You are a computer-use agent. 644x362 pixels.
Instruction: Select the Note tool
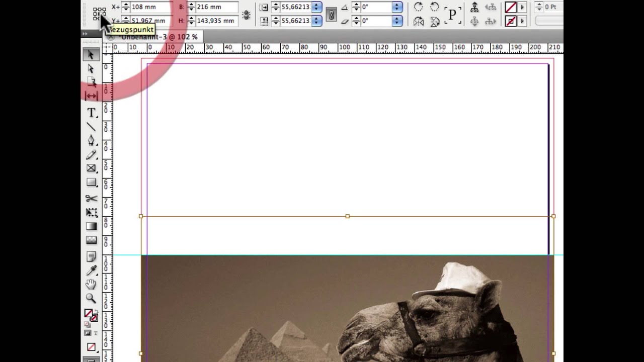91,257
